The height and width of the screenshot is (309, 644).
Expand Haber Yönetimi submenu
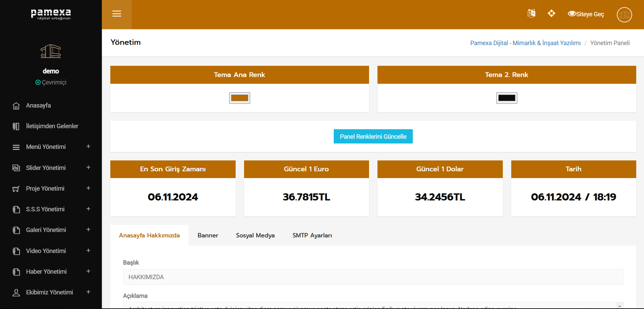(x=88, y=271)
